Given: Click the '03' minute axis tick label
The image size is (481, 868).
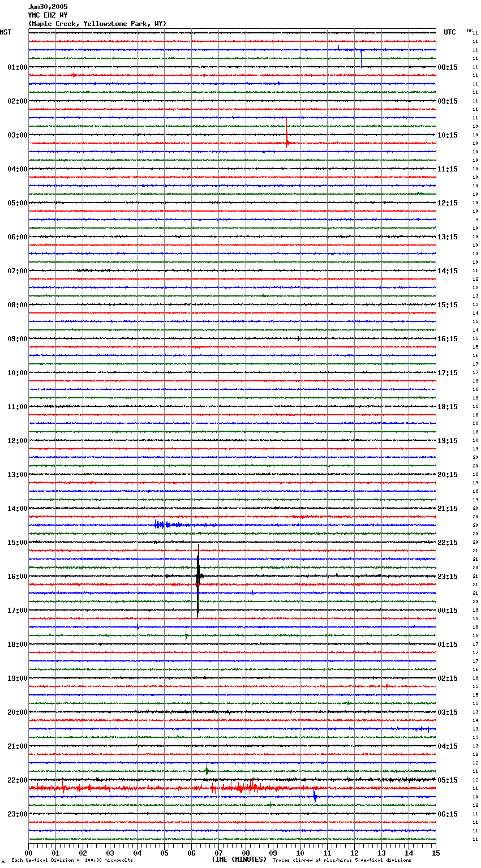Looking at the screenshot, I should click(x=110, y=853).
